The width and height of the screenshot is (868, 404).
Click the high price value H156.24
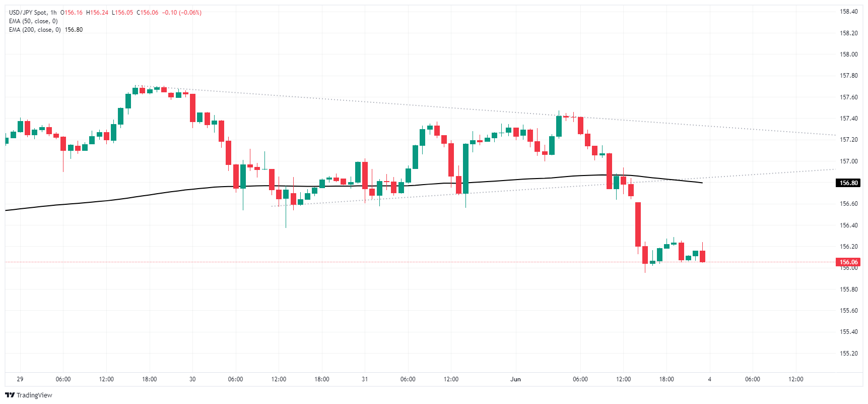tap(97, 13)
